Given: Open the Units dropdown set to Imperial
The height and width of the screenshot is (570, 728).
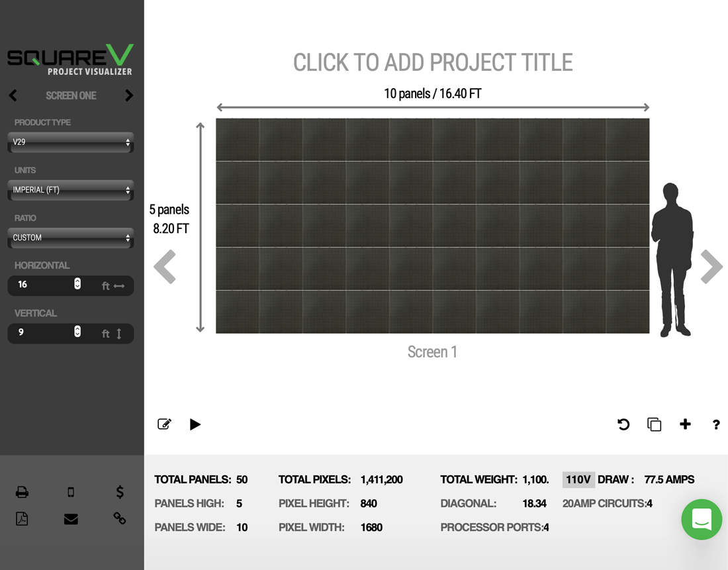Looking at the screenshot, I should [x=70, y=190].
